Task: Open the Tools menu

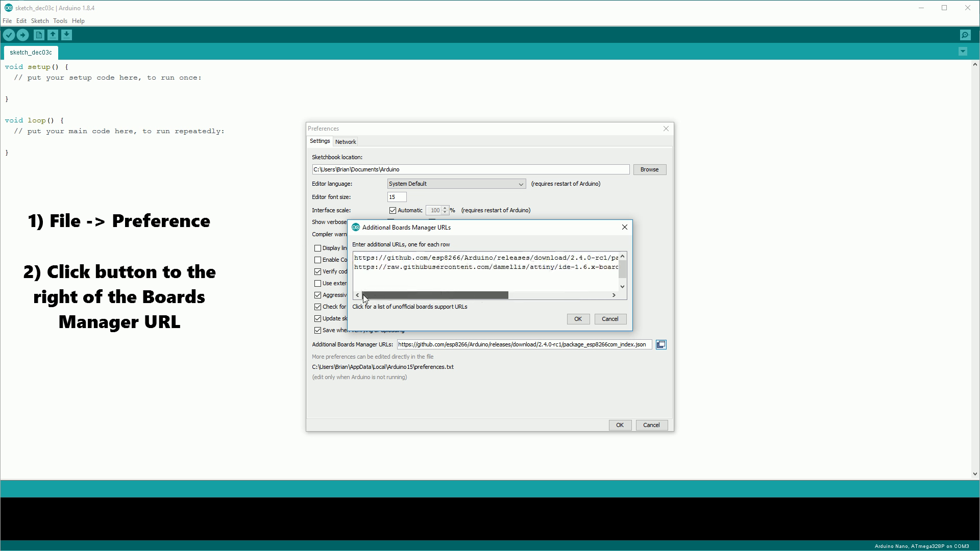Action: tap(60, 21)
